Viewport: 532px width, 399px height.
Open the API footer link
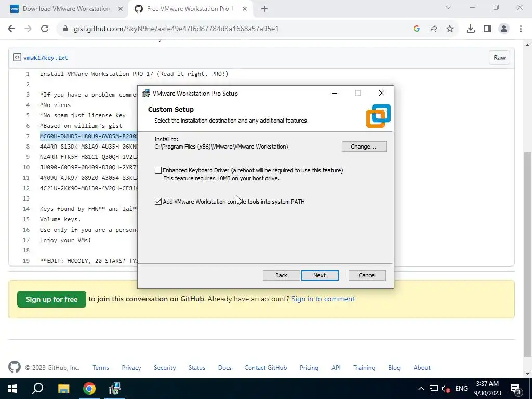point(336,368)
